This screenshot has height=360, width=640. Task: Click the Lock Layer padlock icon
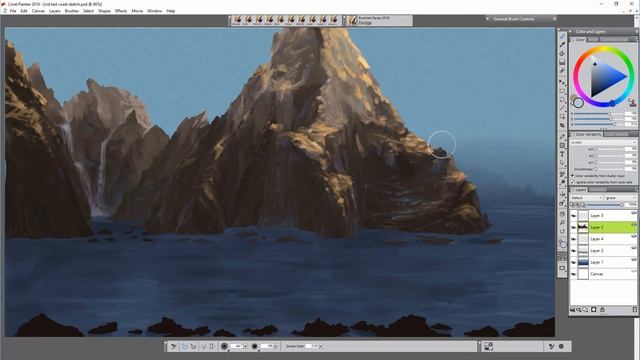pyautogui.click(x=602, y=310)
